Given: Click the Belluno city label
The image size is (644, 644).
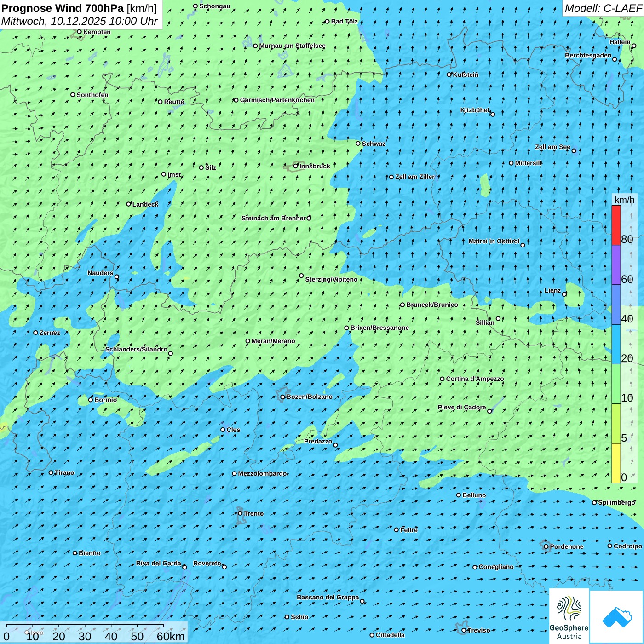Looking at the screenshot, I should click(474, 495).
